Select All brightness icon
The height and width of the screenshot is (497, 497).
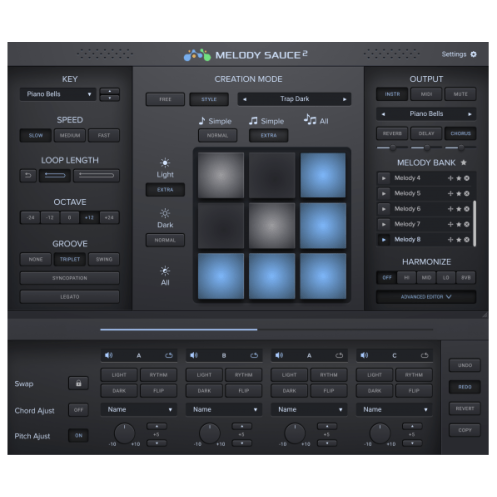tap(165, 271)
